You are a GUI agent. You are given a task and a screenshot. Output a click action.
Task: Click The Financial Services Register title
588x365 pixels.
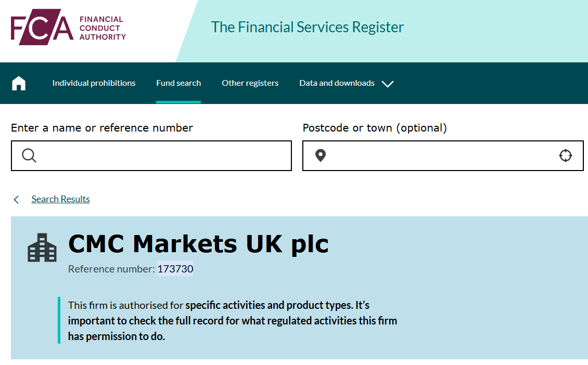307,27
